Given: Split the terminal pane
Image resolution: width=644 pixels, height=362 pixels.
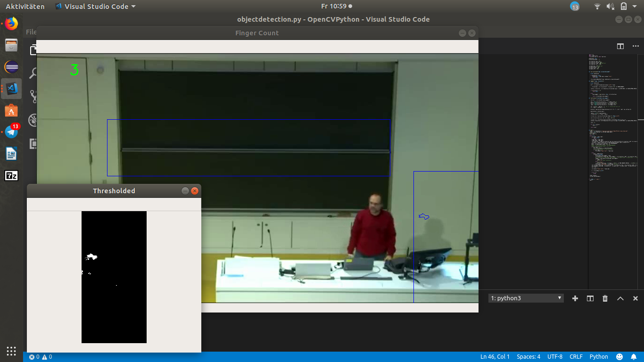Looking at the screenshot, I should [590, 298].
